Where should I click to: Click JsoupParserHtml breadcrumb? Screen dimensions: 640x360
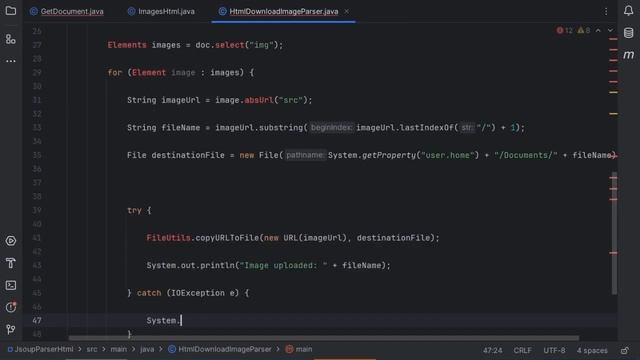tap(41, 349)
